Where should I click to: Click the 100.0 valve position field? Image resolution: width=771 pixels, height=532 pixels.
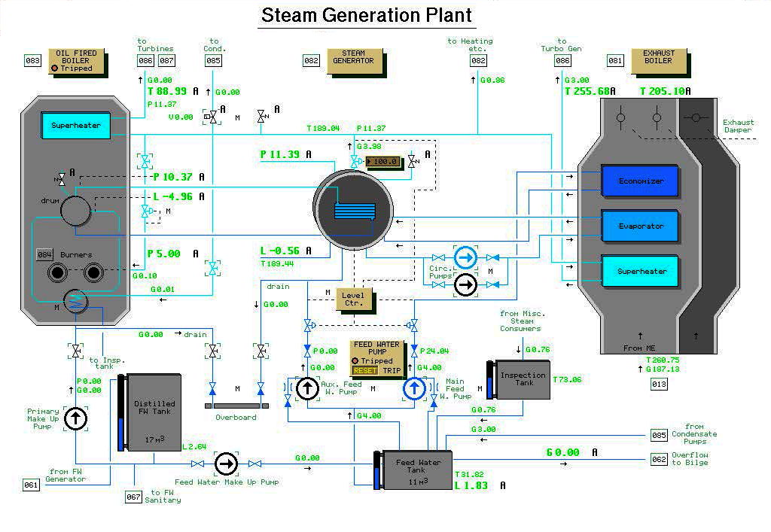pos(385,162)
